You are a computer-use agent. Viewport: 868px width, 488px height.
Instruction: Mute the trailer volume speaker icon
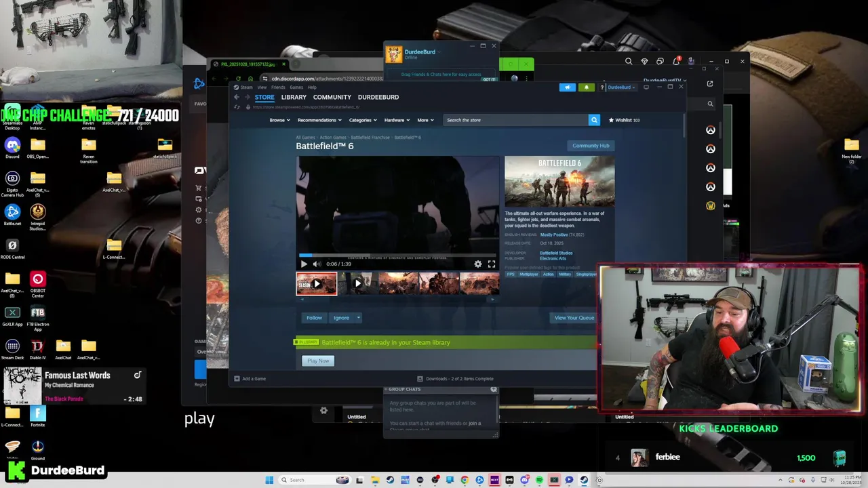click(x=316, y=264)
